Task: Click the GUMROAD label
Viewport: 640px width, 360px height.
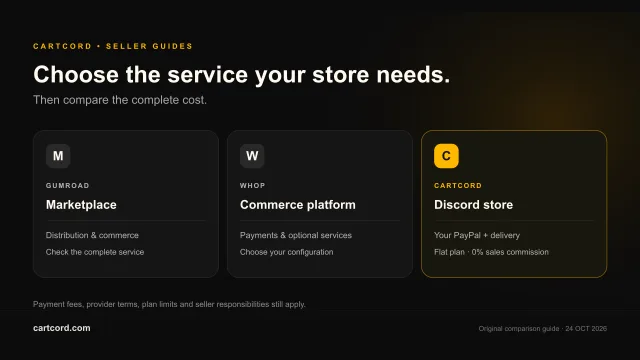Action: (x=68, y=185)
